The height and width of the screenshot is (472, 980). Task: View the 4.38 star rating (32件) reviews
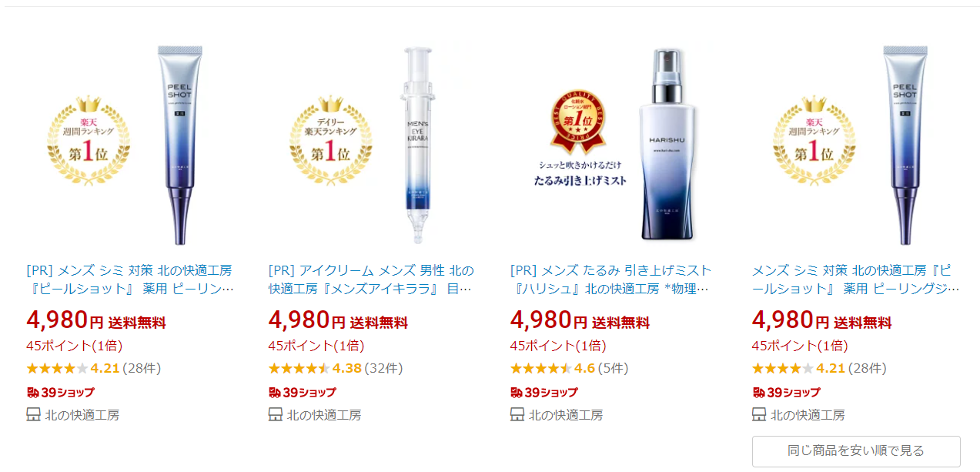pos(335,368)
